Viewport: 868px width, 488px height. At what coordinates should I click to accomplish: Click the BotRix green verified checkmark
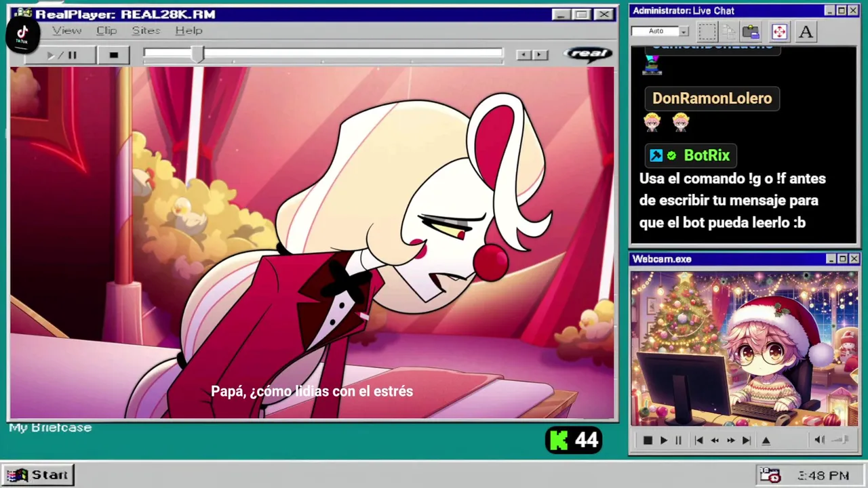coord(671,156)
